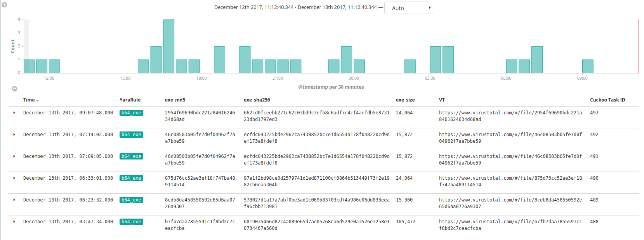This screenshot has width=644, height=240.
Task: Click exe_size 24,064 in the 09:07:48 row
Action: pyautogui.click(x=404, y=113)
